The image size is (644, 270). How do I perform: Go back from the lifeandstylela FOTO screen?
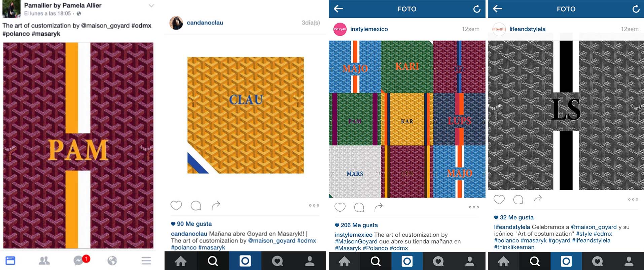(x=497, y=9)
